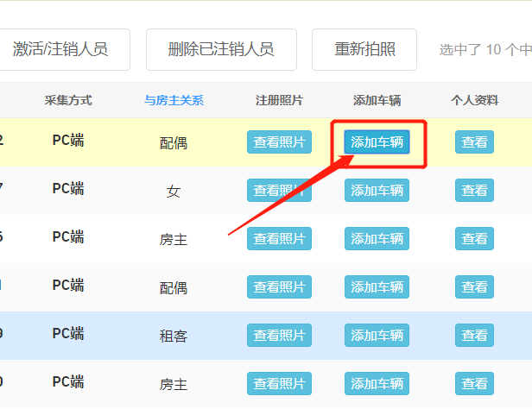Select the 租客 relationship cell
Viewport: 532px width, 409px height.
point(174,336)
